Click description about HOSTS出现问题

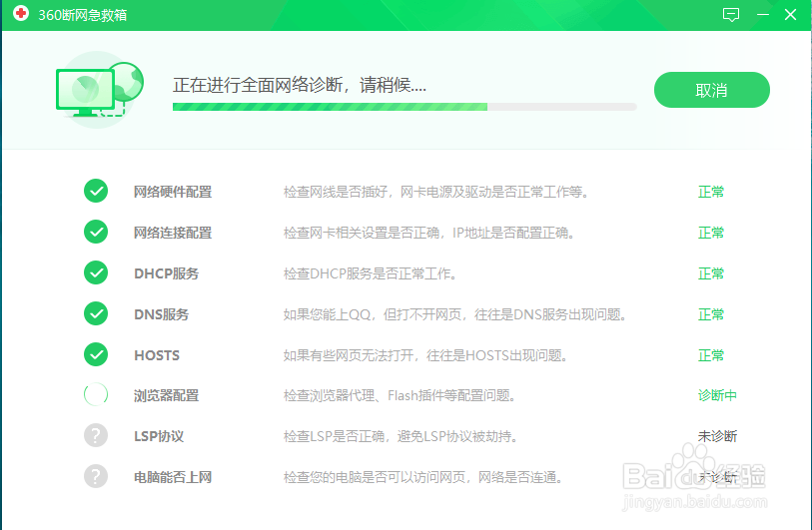(x=425, y=355)
